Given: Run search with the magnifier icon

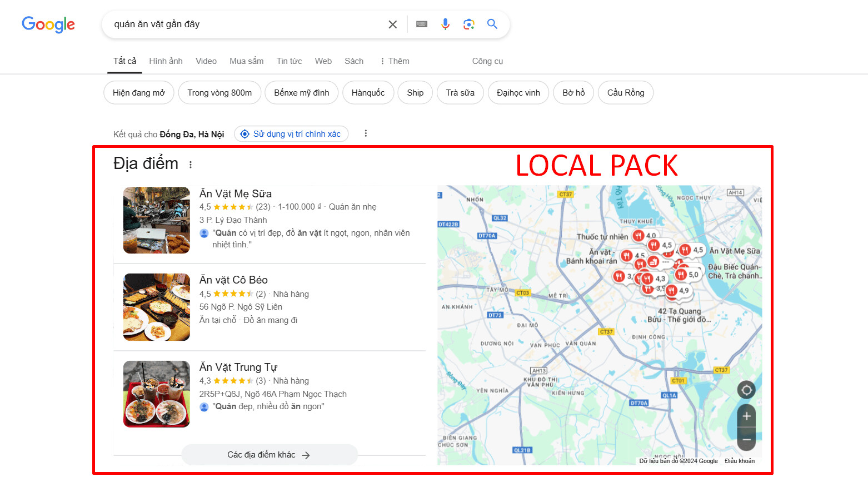Looking at the screenshot, I should point(492,24).
